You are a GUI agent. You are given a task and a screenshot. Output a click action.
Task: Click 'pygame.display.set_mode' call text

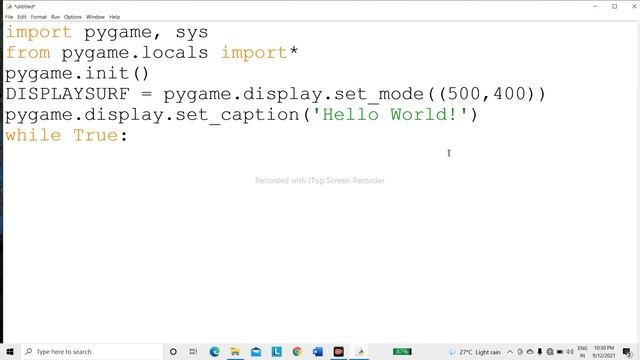point(293,94)
